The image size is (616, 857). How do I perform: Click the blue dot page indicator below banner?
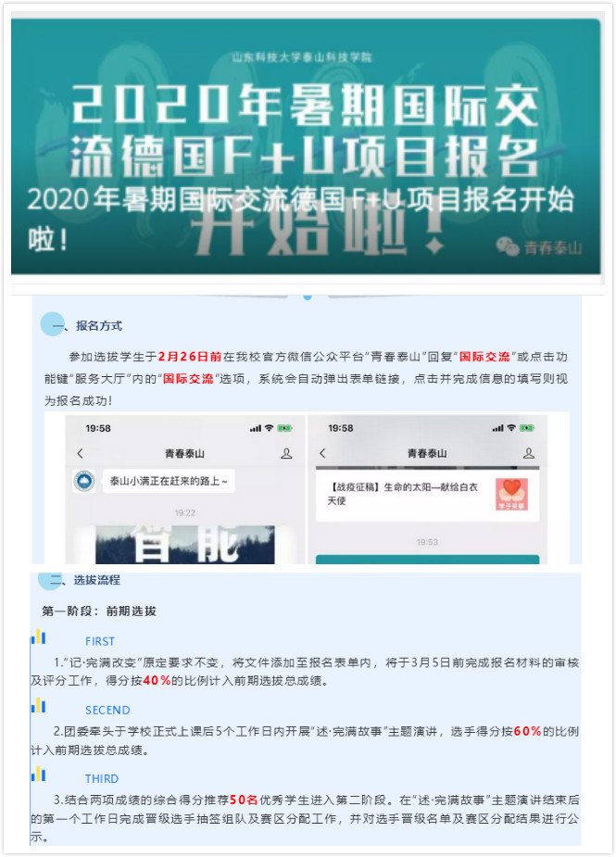(x=308, y=297)
